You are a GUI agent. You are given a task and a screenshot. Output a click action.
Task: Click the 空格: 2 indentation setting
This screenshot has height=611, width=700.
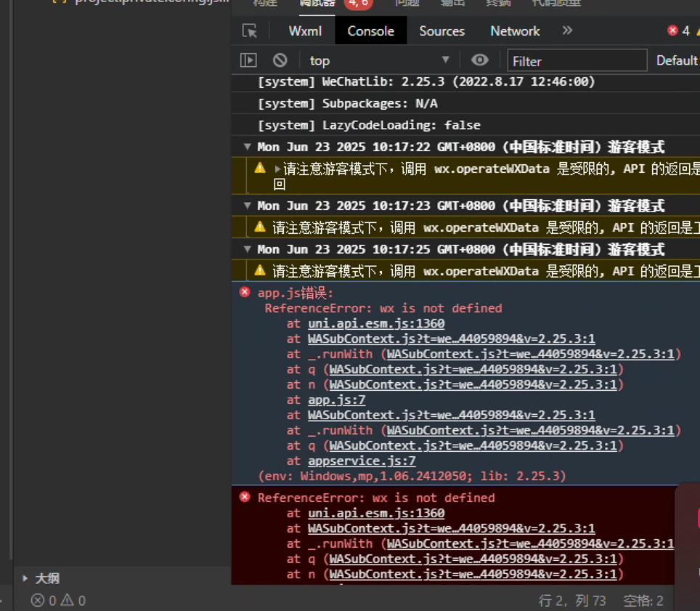(643, 601)
